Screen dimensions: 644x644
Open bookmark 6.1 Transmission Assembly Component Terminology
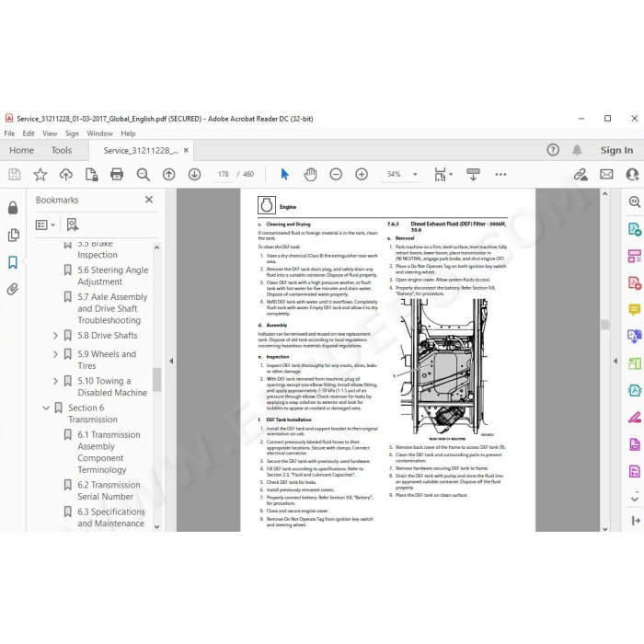tap(109, 453)
